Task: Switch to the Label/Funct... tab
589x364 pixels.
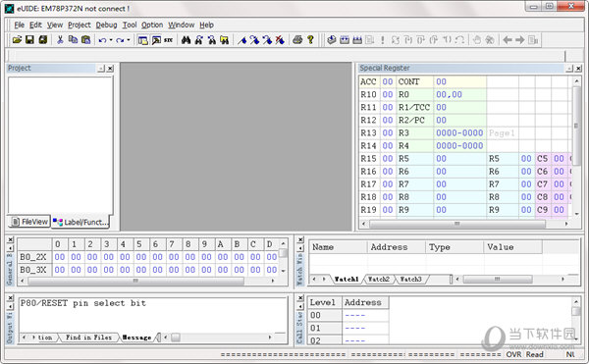Action: click(x=80, y=222)
